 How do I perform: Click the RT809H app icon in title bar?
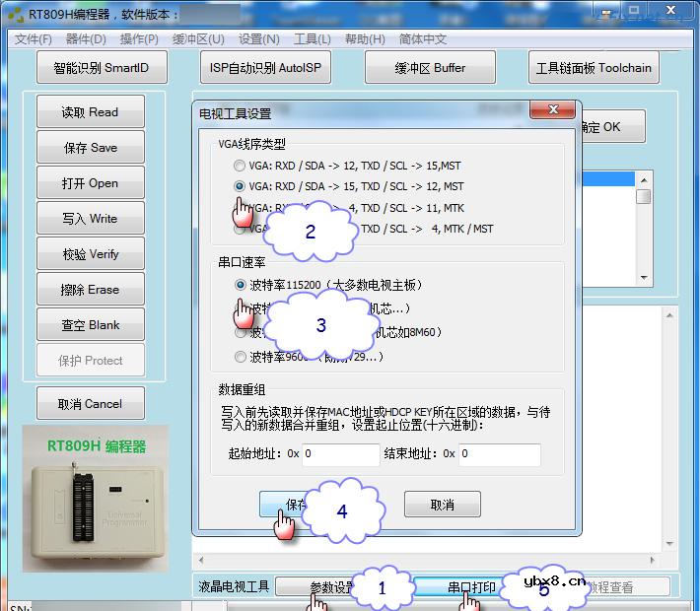pyautogui.click(x=16, y=14)
